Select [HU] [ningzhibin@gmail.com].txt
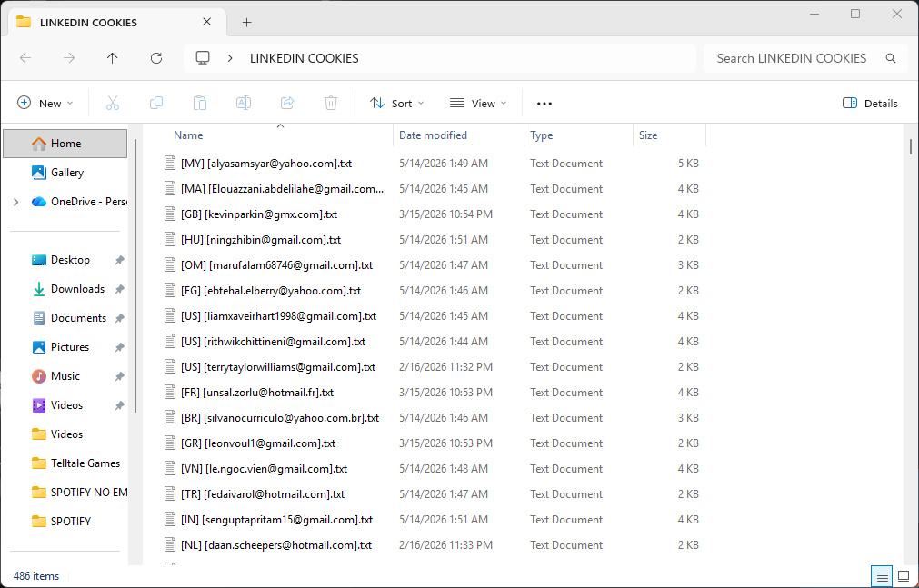 253,240
